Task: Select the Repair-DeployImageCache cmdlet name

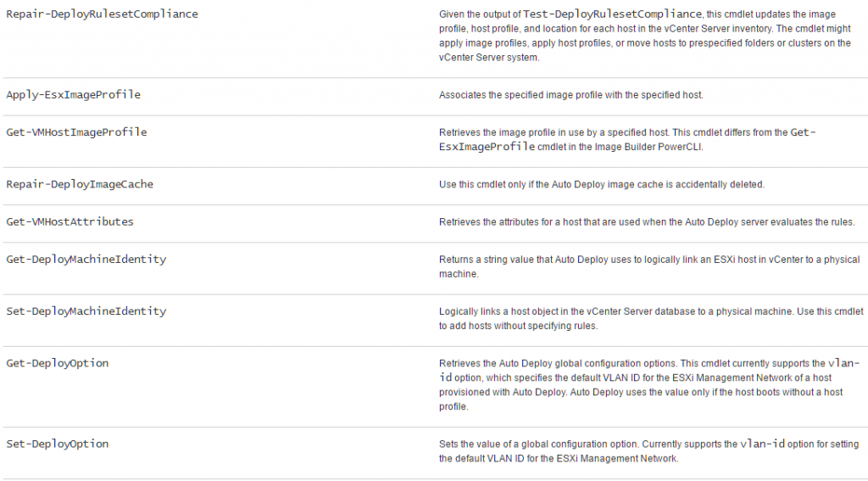Action: click(80, 185)
